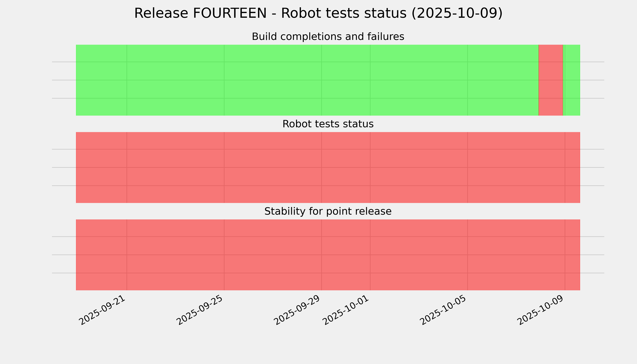Select the 'Stability for point release' subplot title
The height and width of the screenshot is (364, 637).
pyautogui.click(x=328, y=212)
